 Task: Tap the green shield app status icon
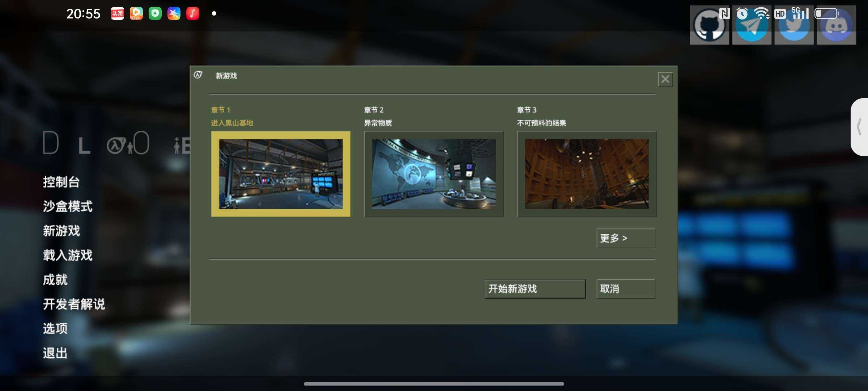[x=155, y=13]
